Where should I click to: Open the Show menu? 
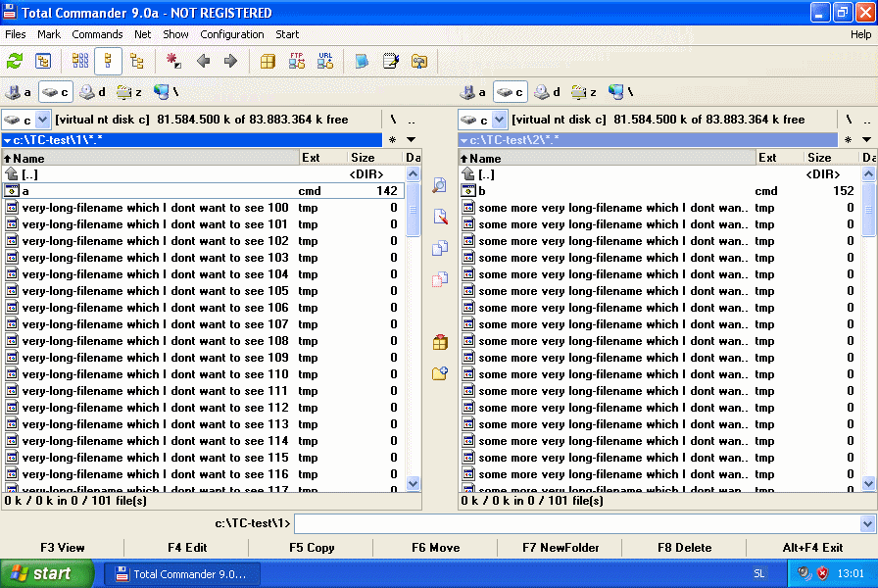point(175,34)
